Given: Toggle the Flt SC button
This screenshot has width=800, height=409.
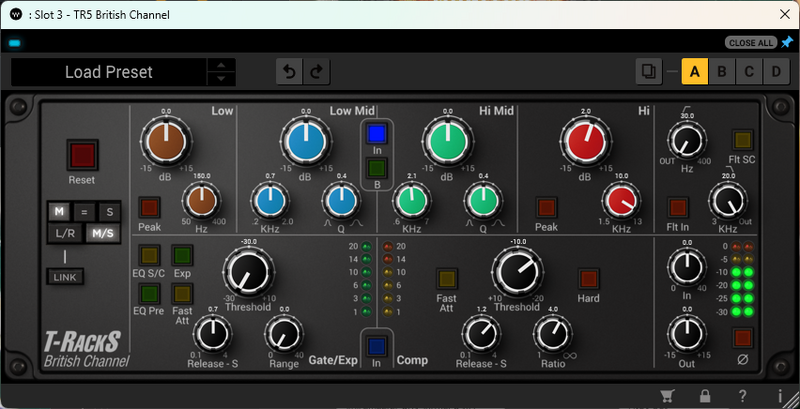Looking at the screenshot, I should [742, 140].
